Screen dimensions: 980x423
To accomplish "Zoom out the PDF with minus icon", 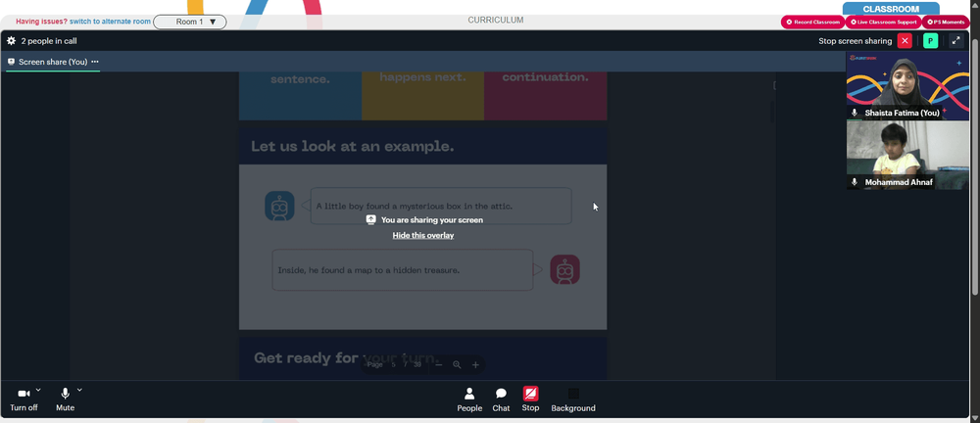I will pos(439,365).
